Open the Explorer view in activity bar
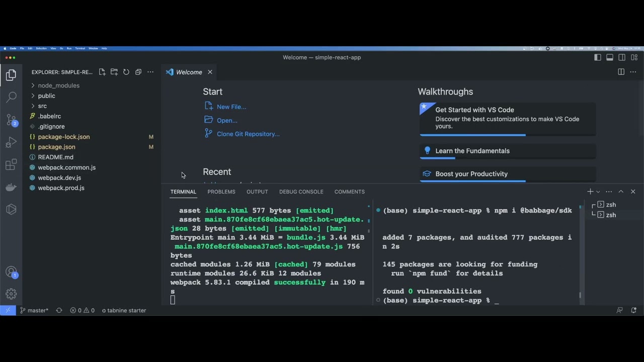Image resolution: width=644 pixels, height=362 pixels. (11, 75)
